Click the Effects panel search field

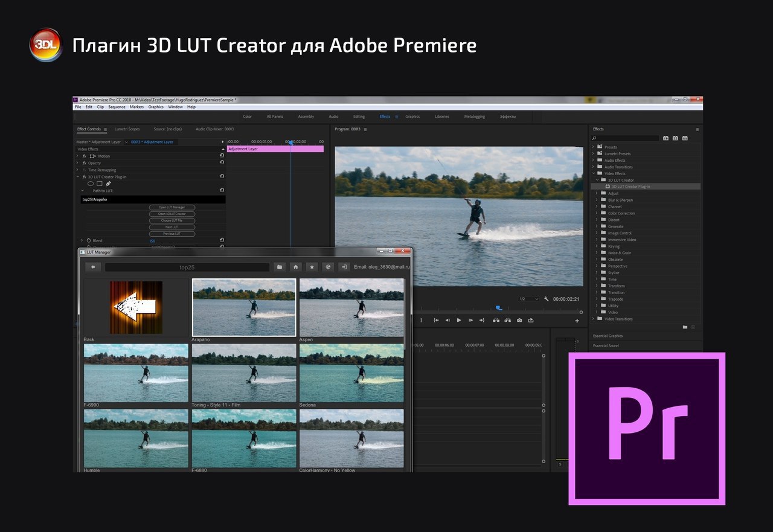pyautogui.click(x=626, y=138)
